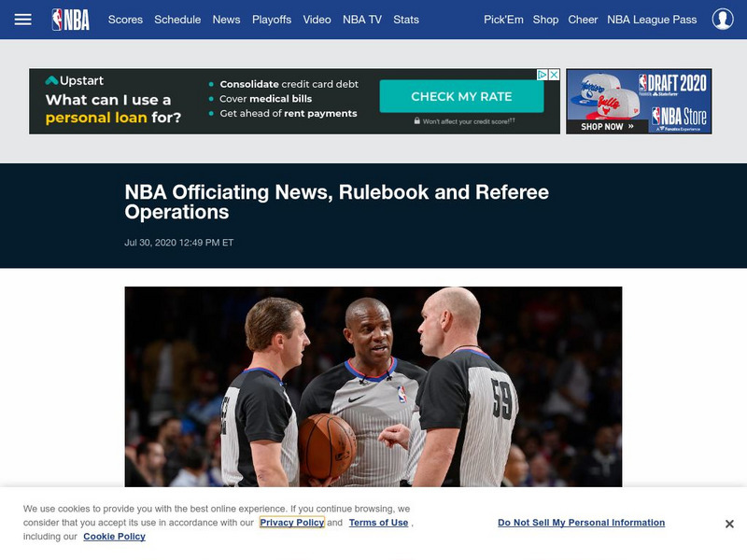Click the Upstart logo in the ad
The width and height of the screenshot is (747, 560).
pyautogui.click(x=75, y=80)
